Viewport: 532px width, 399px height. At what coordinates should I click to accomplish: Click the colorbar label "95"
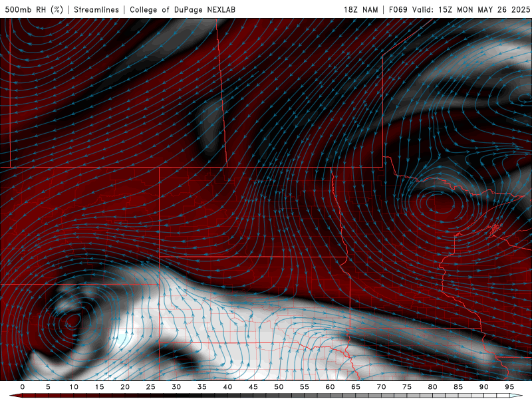[x=509, y=387]
